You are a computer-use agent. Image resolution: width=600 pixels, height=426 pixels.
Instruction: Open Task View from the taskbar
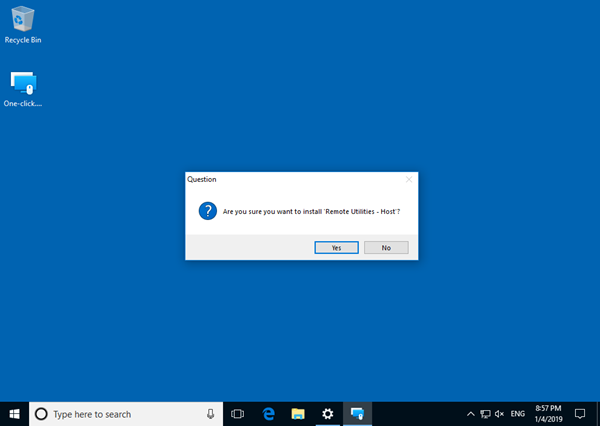[x=238, y=414]
